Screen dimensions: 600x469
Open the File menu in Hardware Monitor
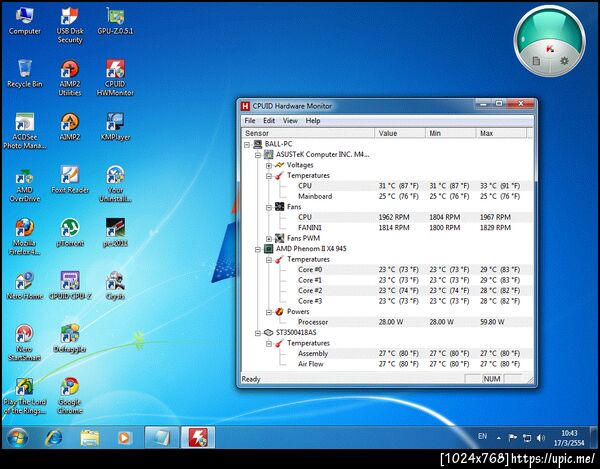pyautogui.click(x=250, y=121)
